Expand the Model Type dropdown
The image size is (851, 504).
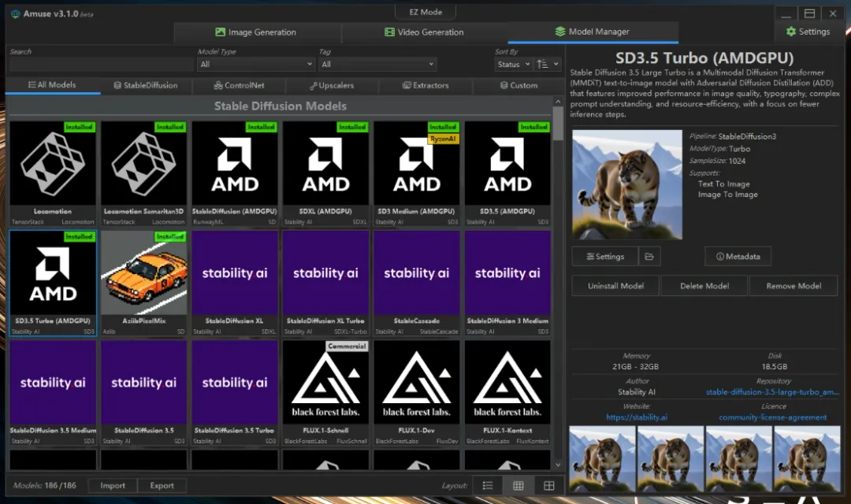[256, 65]
